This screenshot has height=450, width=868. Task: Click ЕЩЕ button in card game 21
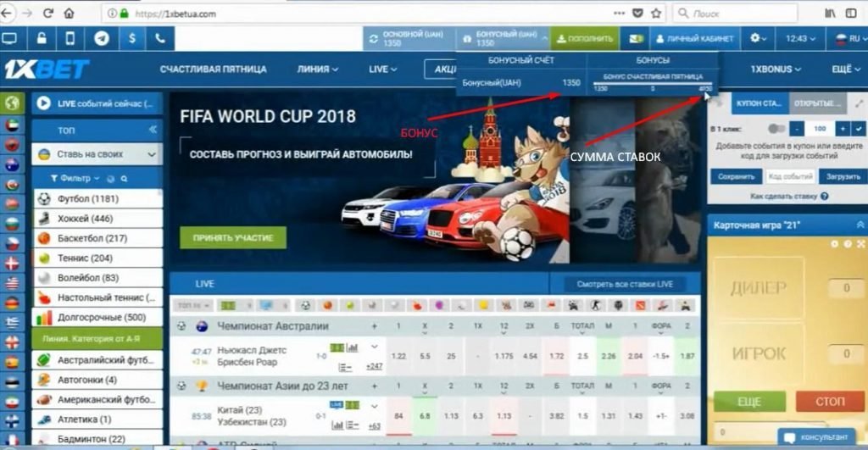click(x=749, y=402)
